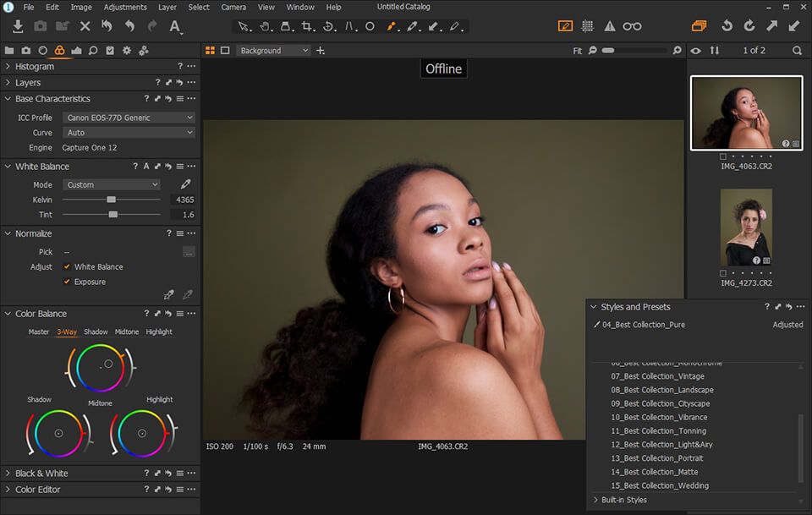Toggle the grid overlay icon

point(588,26)
